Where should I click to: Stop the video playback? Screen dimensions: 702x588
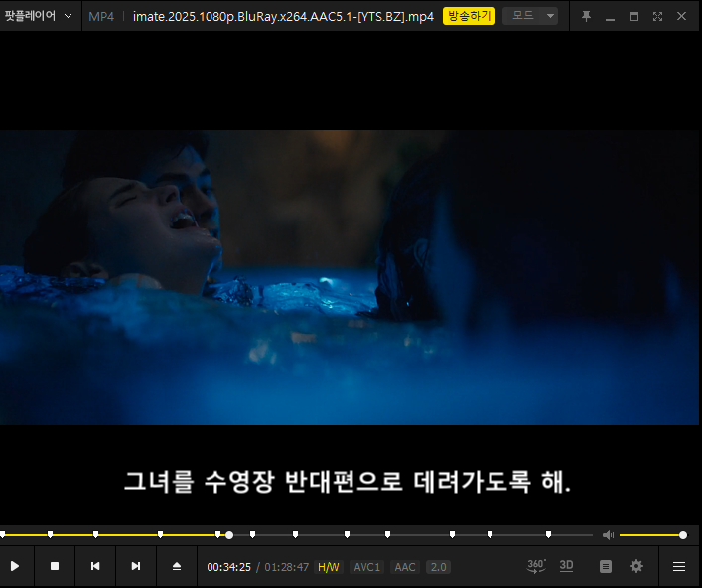click(55, 566)
